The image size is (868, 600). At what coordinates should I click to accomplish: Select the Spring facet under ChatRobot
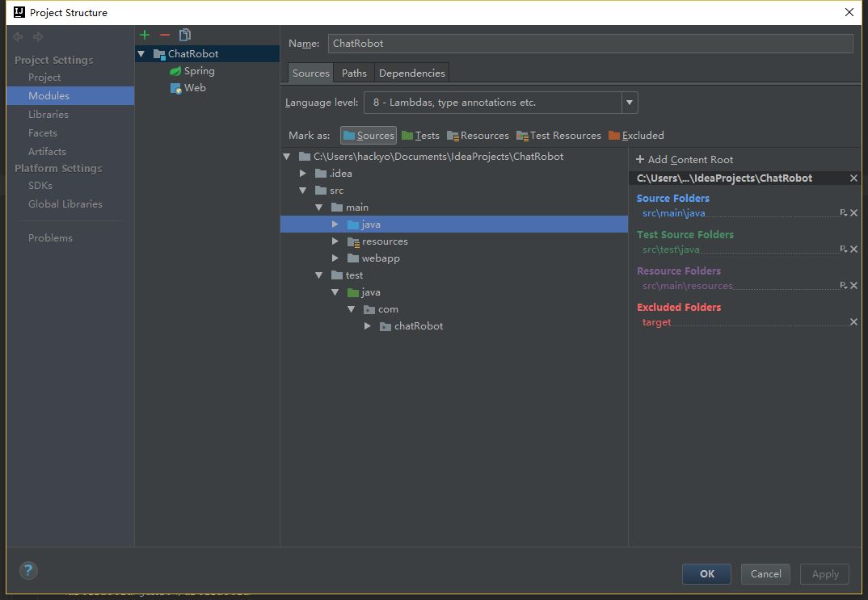point(199,71)
